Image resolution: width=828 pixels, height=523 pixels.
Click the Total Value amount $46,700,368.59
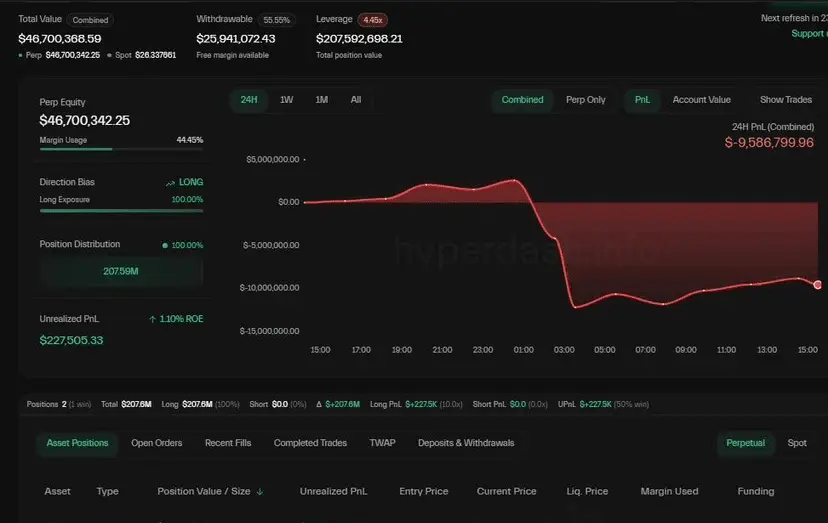[x=60, y=39]
